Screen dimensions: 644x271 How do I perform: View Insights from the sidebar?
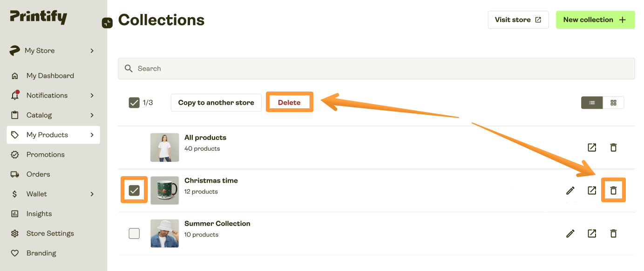(39, 213)
